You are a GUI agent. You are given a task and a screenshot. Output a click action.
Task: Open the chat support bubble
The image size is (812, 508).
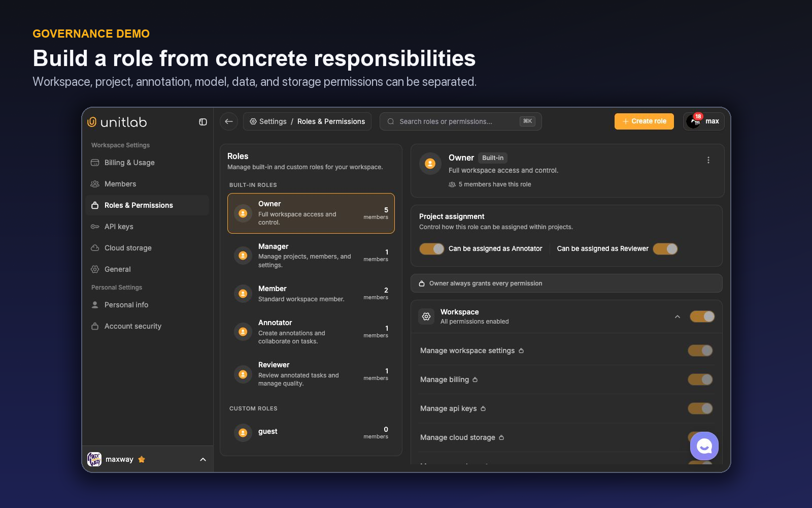coord(704,446)
